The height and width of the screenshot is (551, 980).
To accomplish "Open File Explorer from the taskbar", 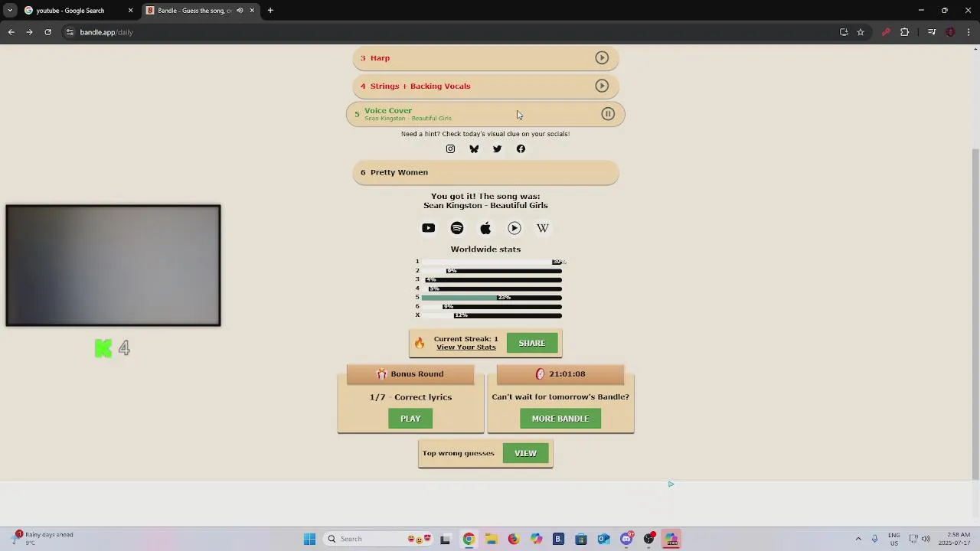I will pos(491,539).
